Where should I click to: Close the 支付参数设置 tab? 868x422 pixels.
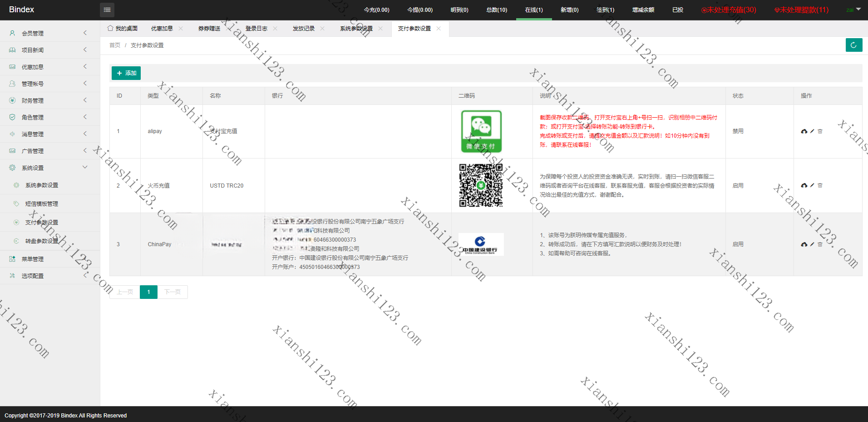coord(439,28)
